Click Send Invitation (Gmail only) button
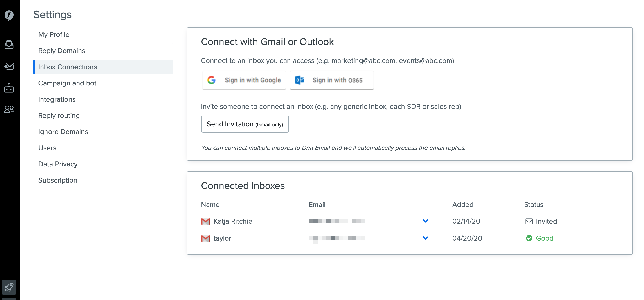The image size is (644, 300). click(245, 124)
